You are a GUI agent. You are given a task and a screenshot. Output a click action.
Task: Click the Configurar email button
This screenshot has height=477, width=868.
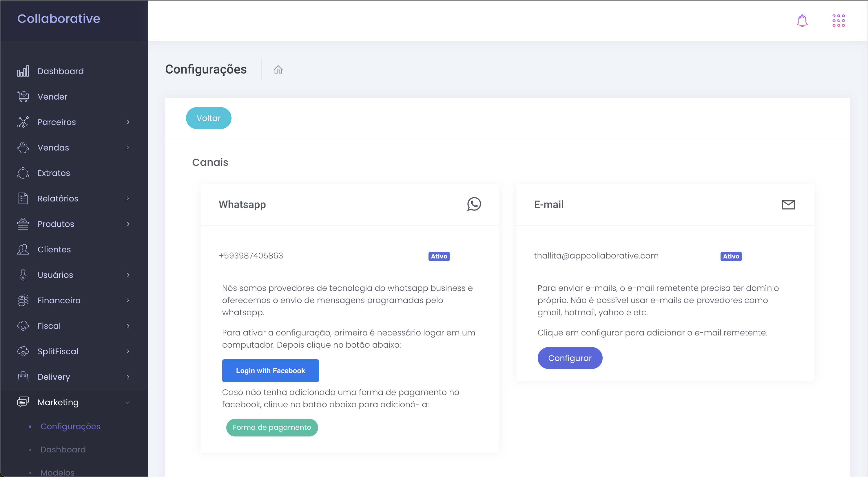click(x=571, y=358)
